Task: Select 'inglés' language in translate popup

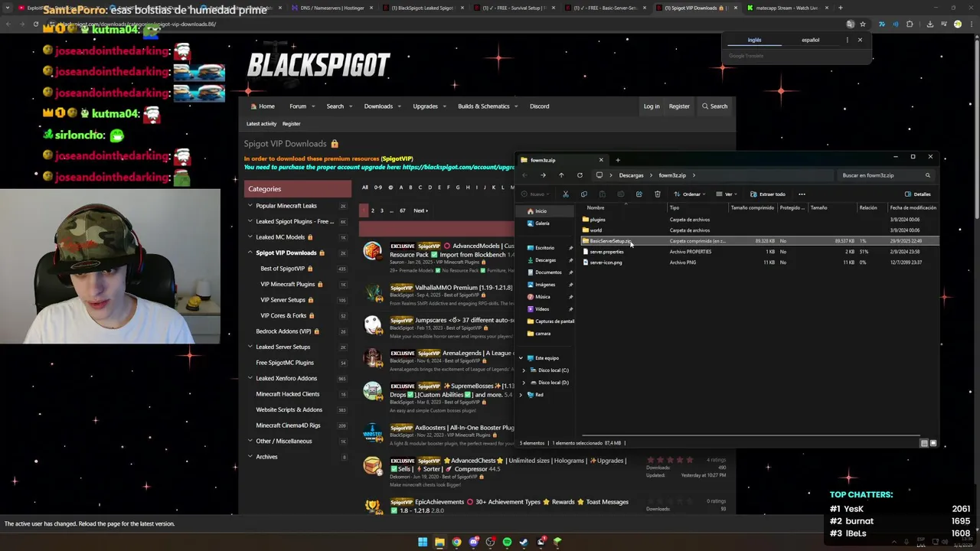Action: point(754,40)
